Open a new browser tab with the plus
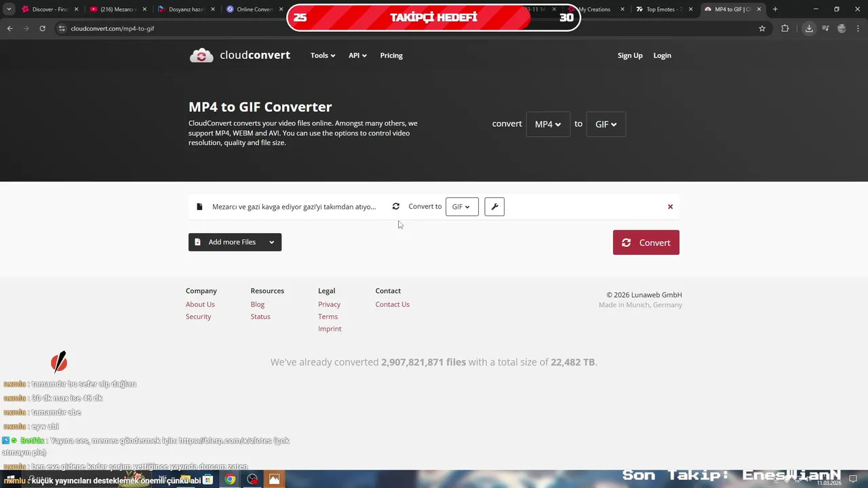 point(775,9)
